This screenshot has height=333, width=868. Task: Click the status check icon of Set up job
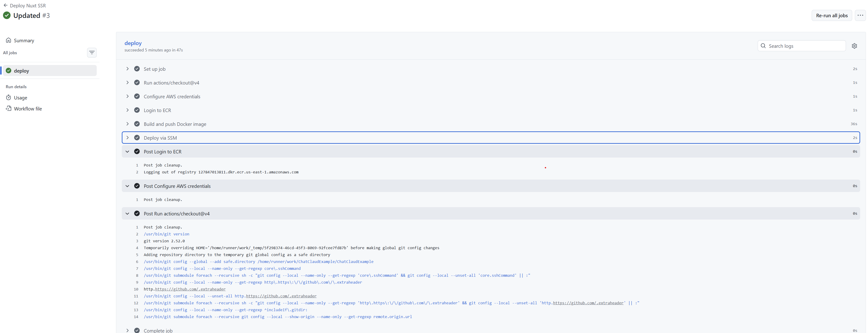137,69
